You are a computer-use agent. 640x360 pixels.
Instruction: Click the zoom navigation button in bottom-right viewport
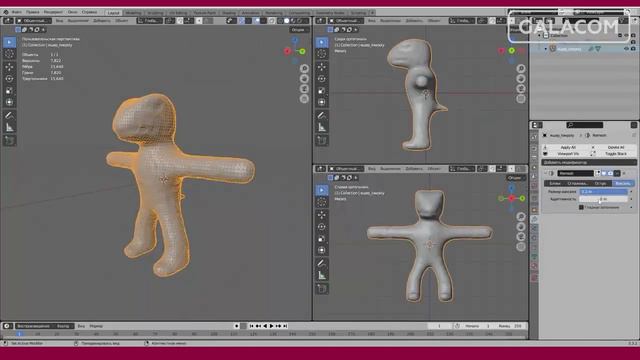521,216
